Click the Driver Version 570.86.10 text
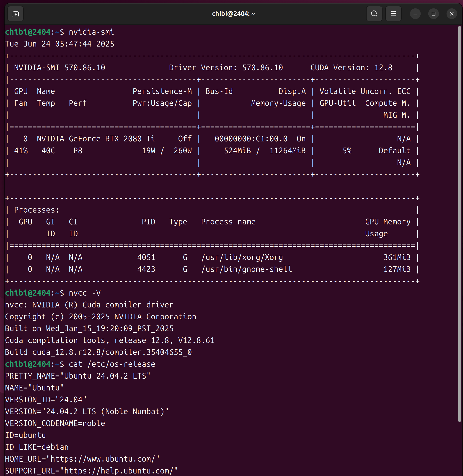The width and height of the screenshot is (463, 476). click(226, 68)
